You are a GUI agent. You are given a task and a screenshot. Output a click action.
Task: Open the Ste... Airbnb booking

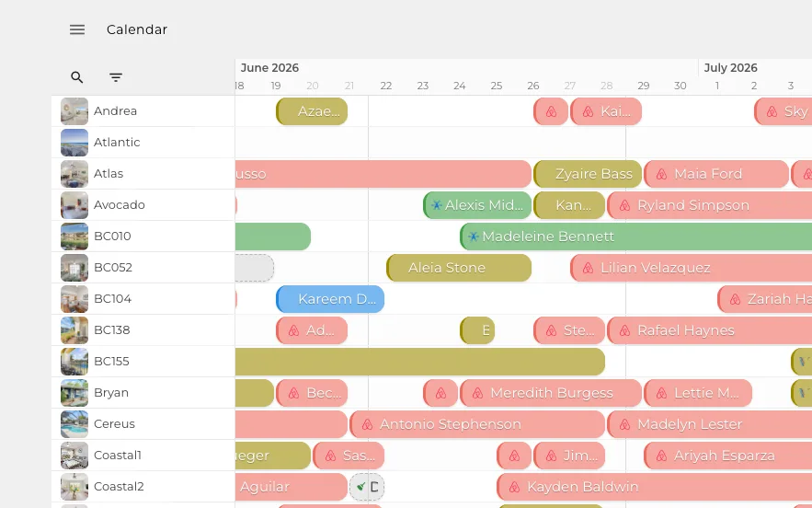(x=569, y=330)
